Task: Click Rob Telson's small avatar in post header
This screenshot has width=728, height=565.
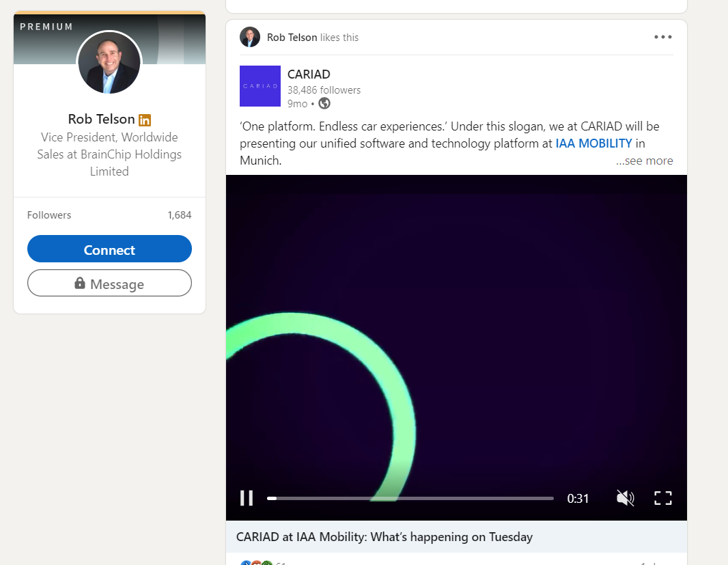Action: coord(250,37)
